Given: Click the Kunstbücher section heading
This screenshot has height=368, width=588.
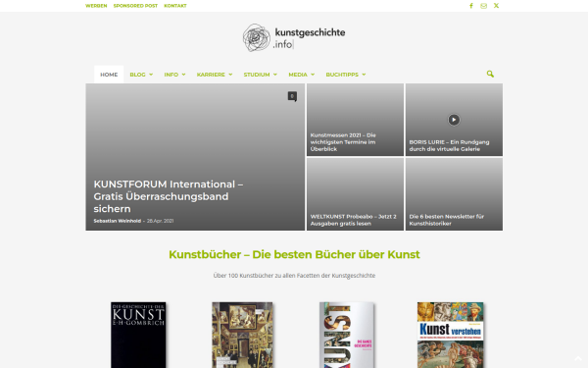Looking at the screenshot, I should click(x=294, y=254).
